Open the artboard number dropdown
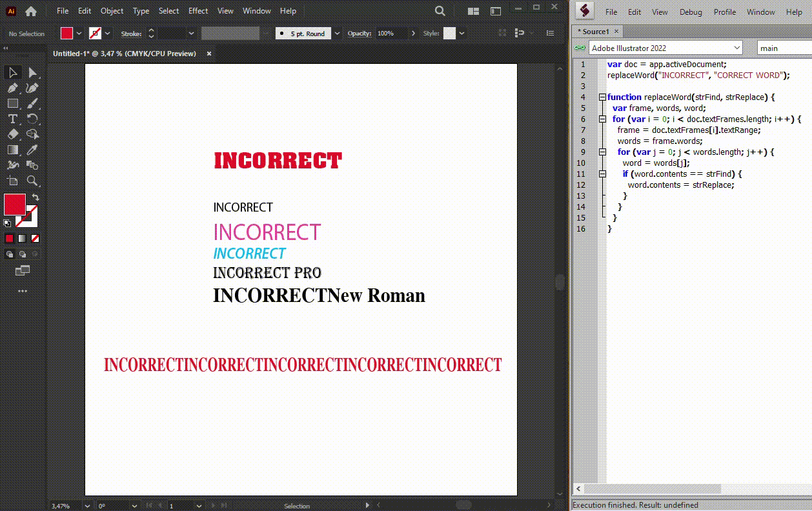 [199, 506]
